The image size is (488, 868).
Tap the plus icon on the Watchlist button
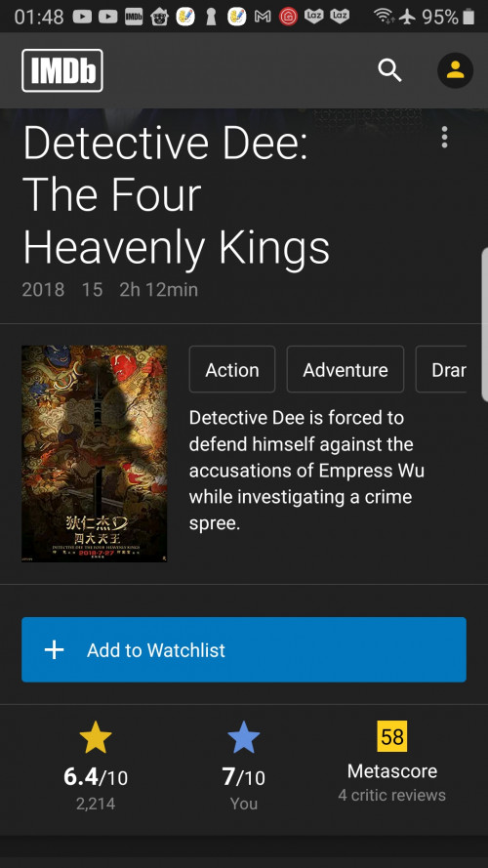pos(55,649)
